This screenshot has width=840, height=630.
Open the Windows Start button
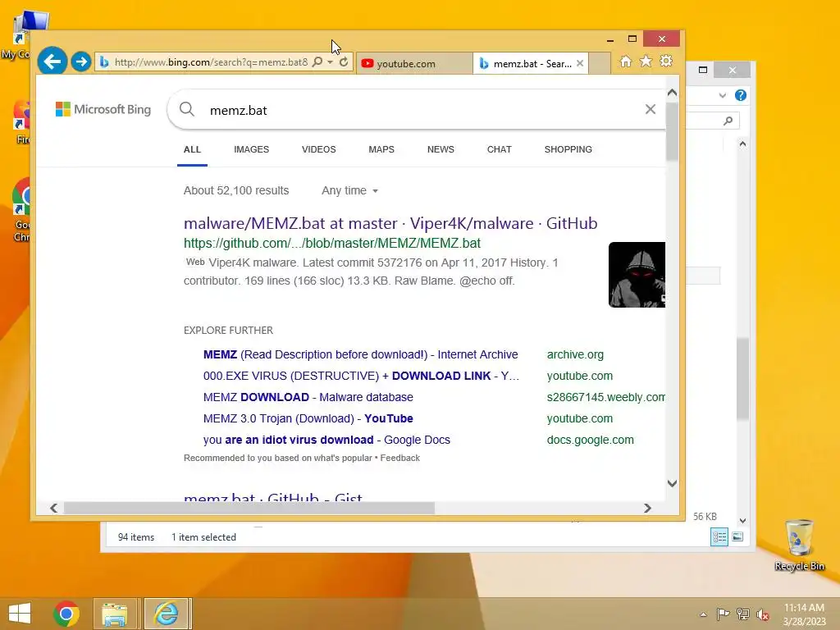click(x=20, y=614)
